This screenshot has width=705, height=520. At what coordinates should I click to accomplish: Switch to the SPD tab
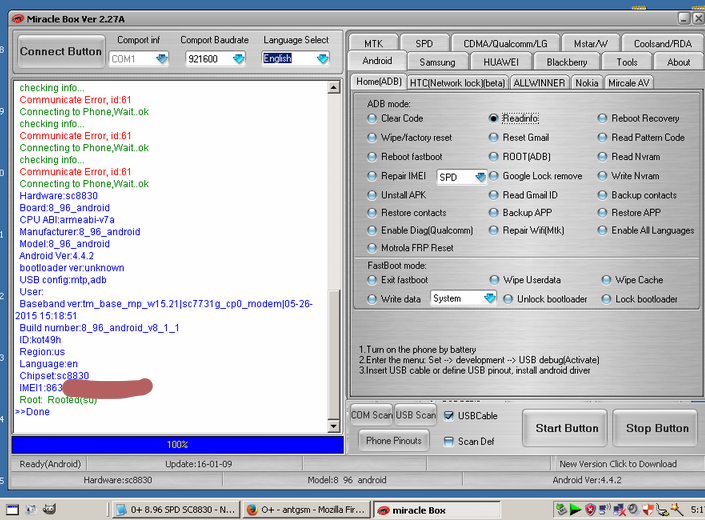coord(424,43)
